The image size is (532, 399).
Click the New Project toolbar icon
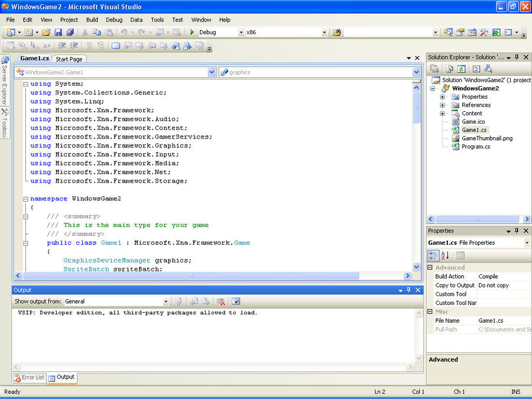11,33
